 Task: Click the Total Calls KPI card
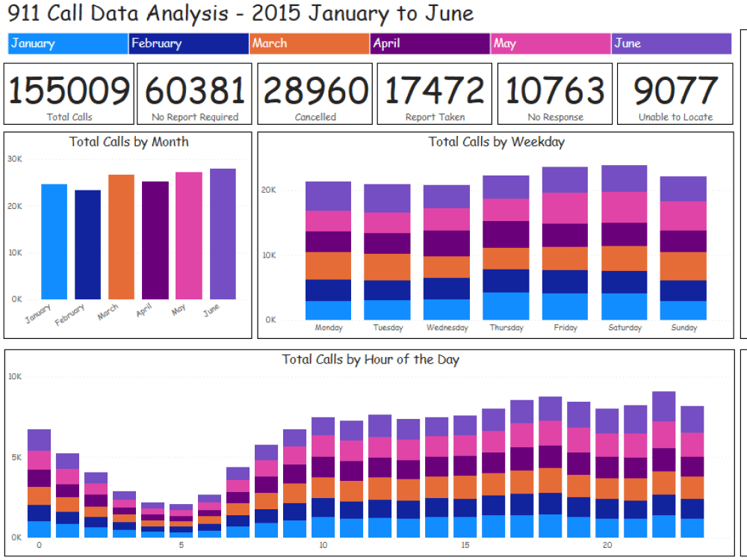(x=68, y=92)
